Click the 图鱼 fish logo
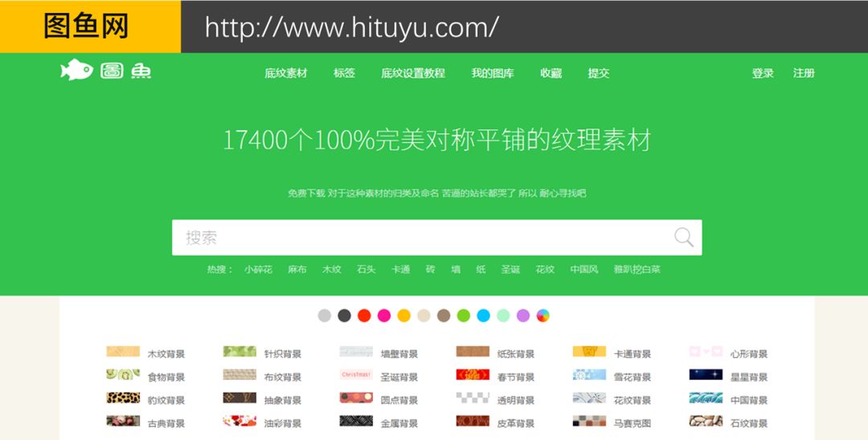This screenshot has height=440, width=868. click(106, 70)
